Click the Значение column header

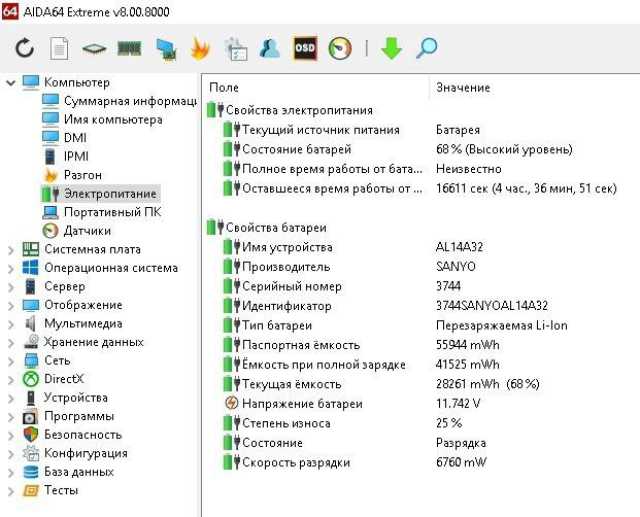(x=463, y=88)
